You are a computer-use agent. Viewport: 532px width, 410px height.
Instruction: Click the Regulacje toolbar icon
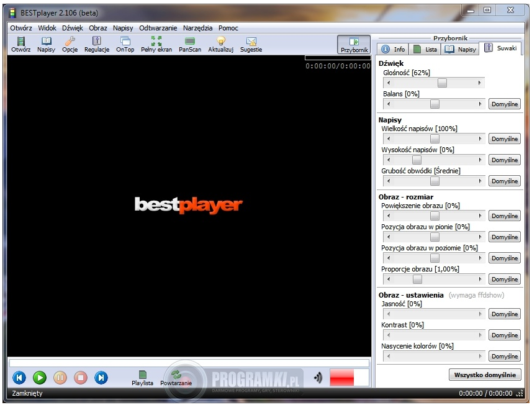click(x=97, y=45)
